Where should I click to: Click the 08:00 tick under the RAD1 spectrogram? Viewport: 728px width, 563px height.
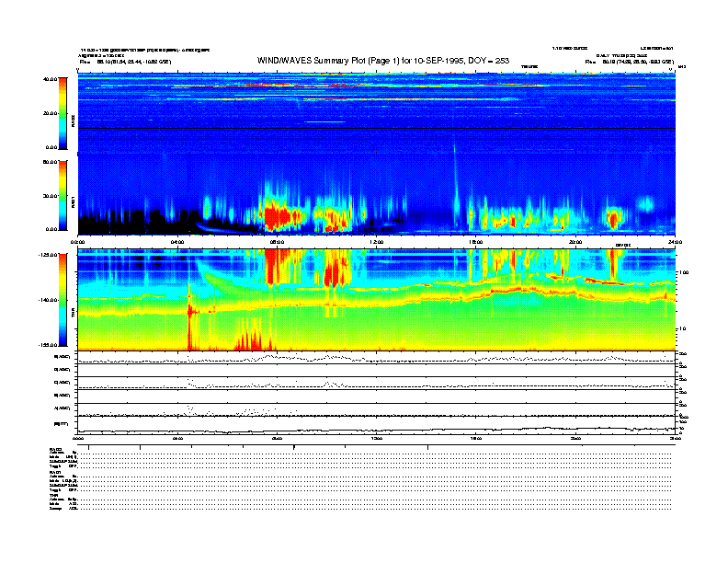277,242
